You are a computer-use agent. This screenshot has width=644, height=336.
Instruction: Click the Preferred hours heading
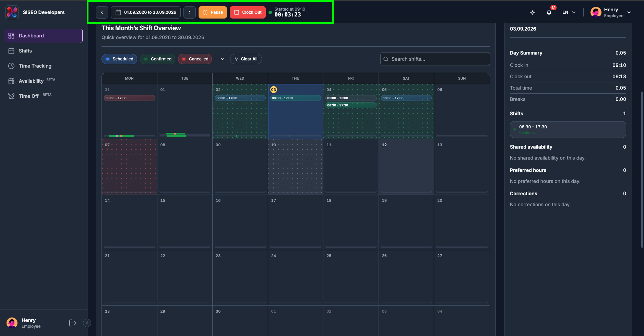click(x=528, y=170)
